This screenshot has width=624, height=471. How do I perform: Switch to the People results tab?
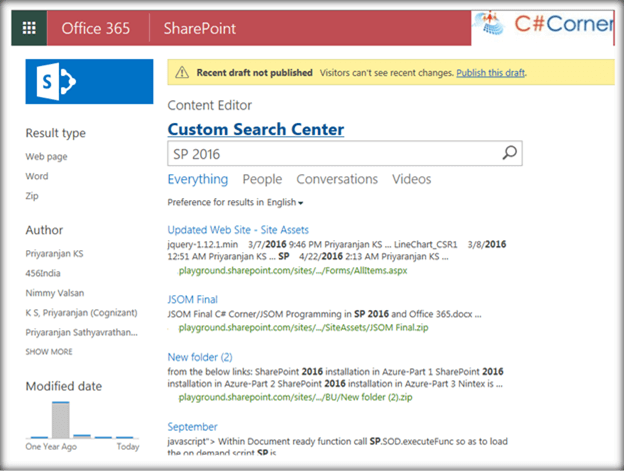262,180
